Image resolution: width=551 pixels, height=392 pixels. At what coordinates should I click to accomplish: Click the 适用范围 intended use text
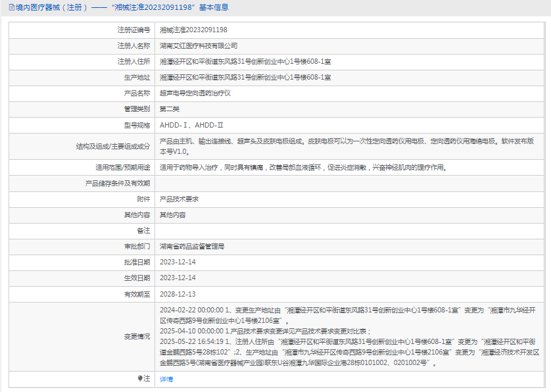pos(304,167)
